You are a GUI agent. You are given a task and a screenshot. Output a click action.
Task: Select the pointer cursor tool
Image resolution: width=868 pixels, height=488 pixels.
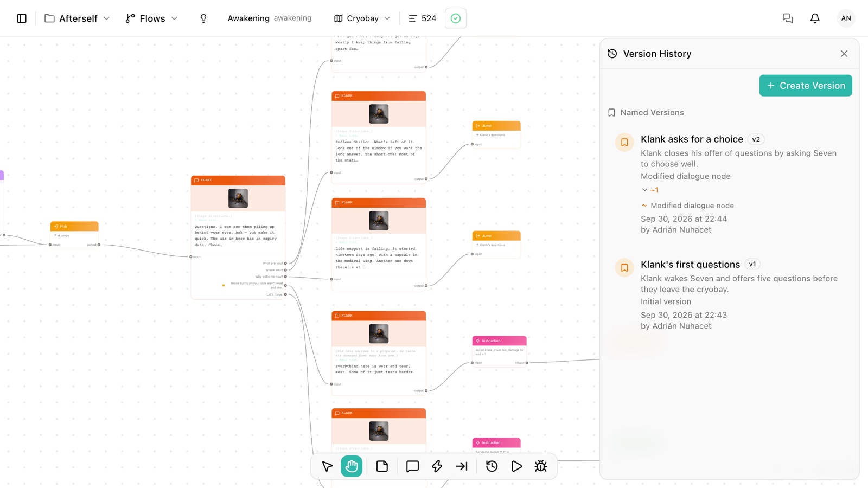coord(327,466)
